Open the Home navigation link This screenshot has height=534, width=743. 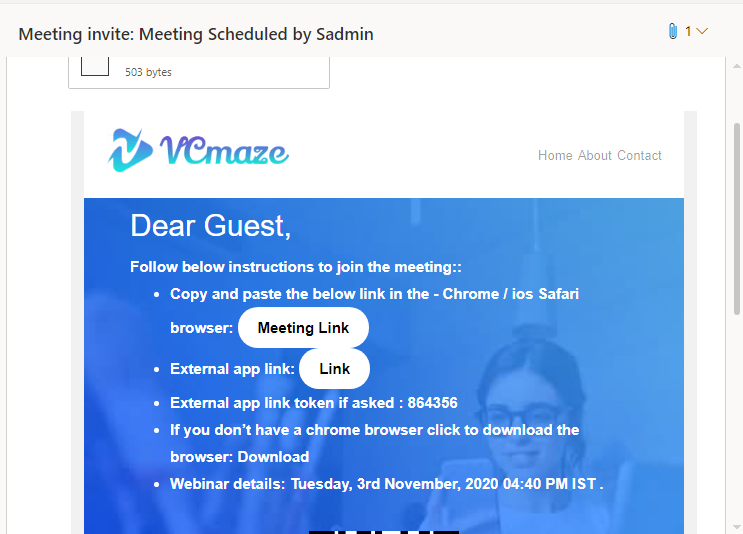(x=555, y=155)
